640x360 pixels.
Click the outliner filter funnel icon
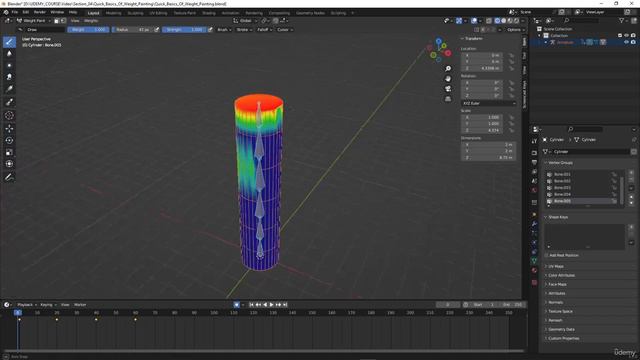(622, 20)
